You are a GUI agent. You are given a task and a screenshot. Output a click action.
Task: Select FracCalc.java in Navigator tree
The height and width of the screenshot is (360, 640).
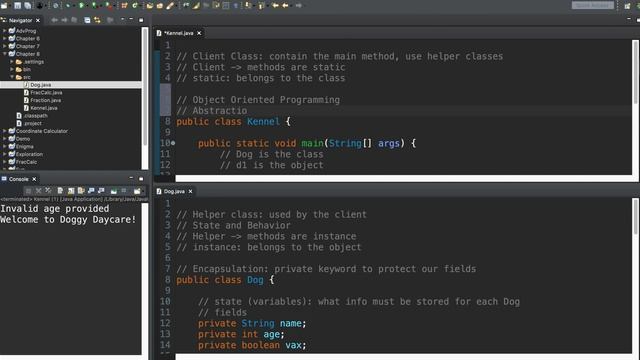pos(46,93)
